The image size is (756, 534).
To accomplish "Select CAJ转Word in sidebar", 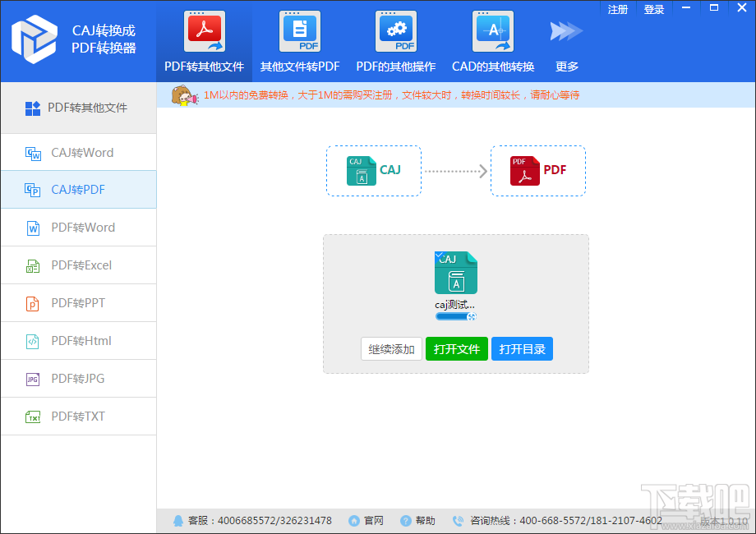I will pyautogui.click(x=79, y=152).
